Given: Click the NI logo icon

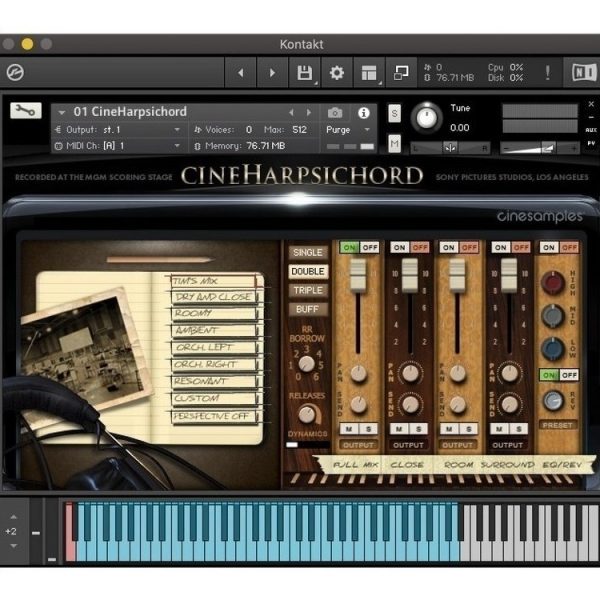Looking at the screenshot, I should click(x=583, y=72).
